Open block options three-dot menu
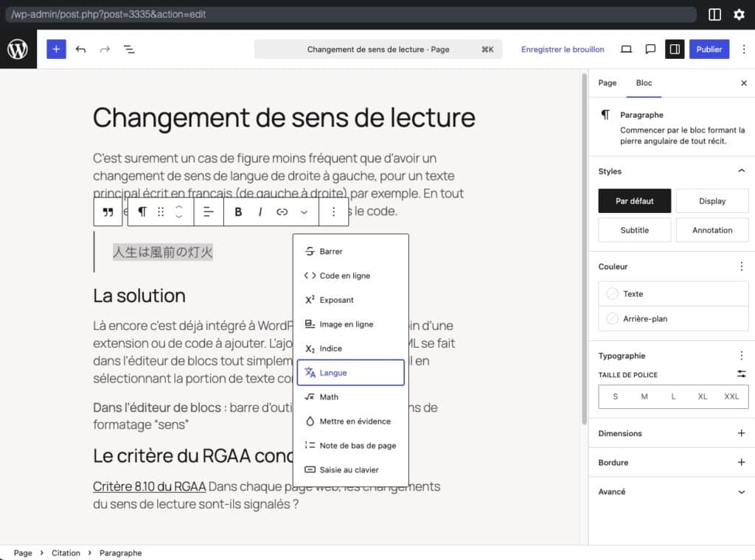The height and width of the screenshot is (560, 755). (333, 212)
